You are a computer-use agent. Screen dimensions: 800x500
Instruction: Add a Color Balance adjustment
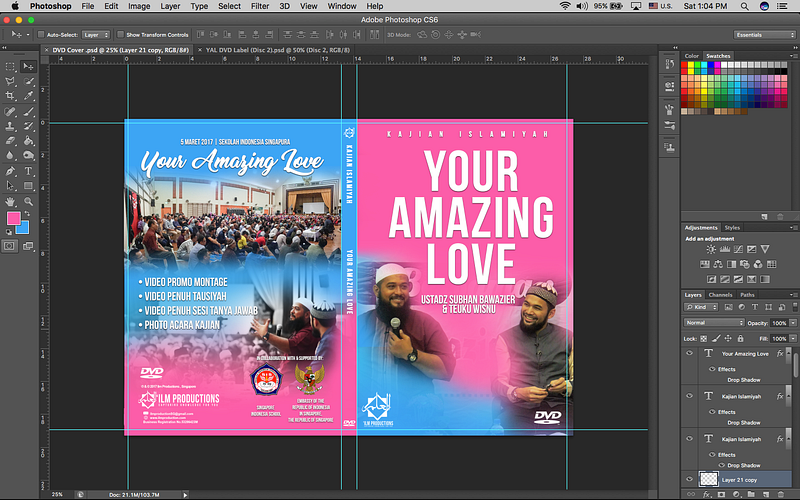point(718,264)
